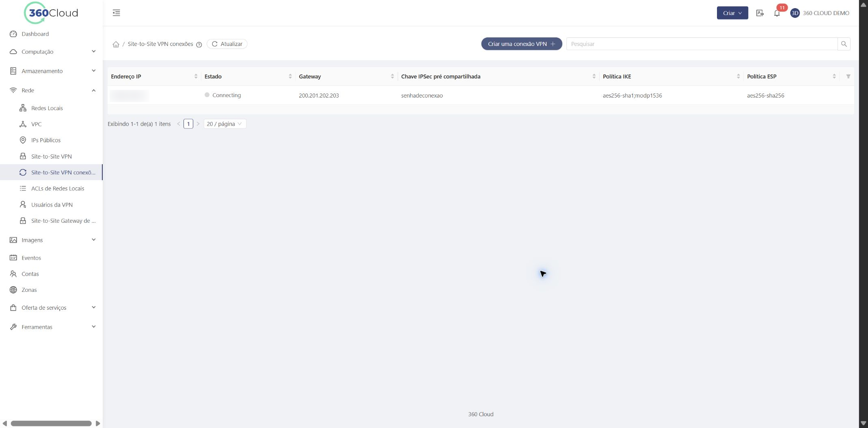Open ACLs de Redes Locais

51,189
